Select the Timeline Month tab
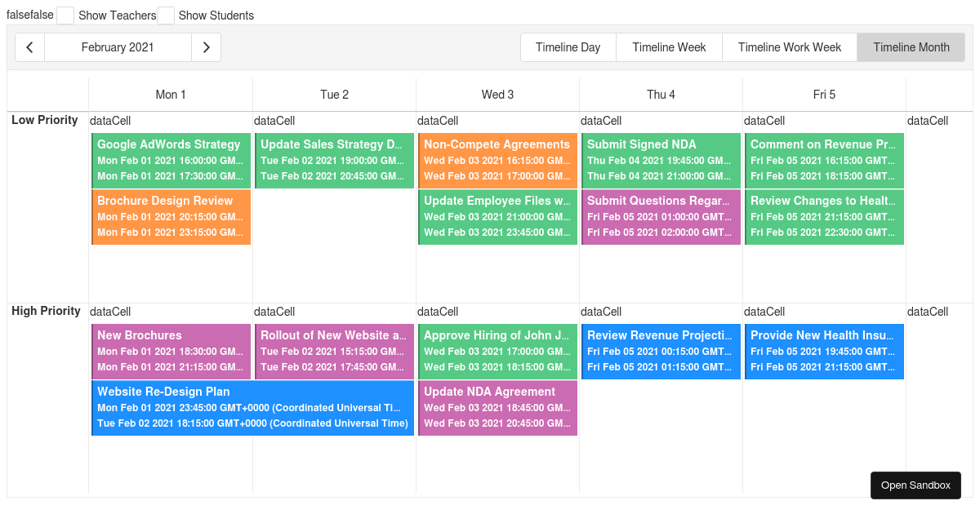980x514 pixels. [x=910, y=47]
